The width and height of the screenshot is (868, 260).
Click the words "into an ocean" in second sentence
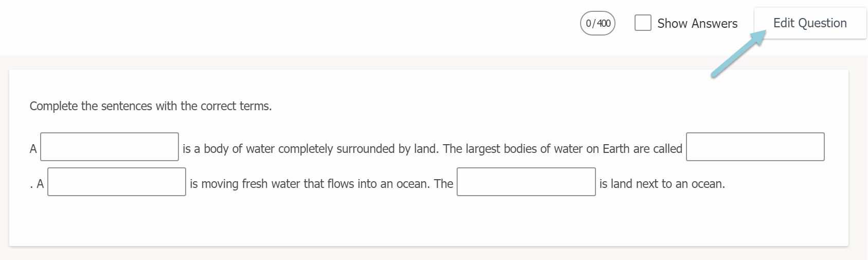click(393, 184)
